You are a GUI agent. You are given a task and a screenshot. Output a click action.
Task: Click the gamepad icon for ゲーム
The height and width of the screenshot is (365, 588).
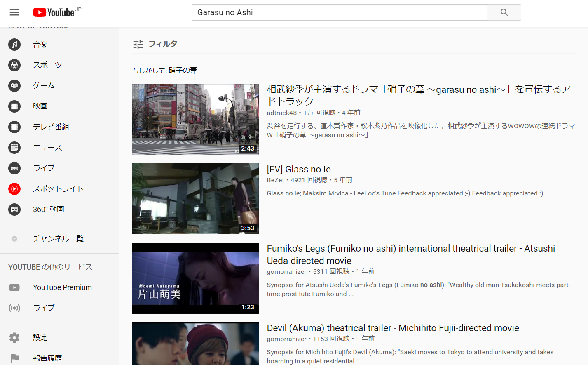14,85
